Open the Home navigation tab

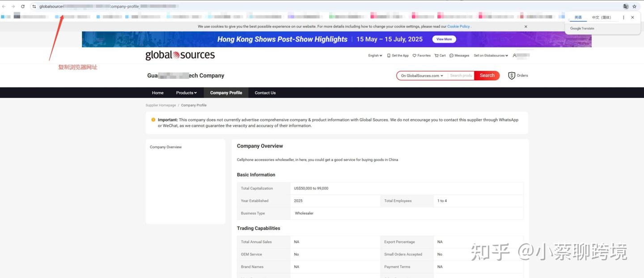[x=157, y=93]
